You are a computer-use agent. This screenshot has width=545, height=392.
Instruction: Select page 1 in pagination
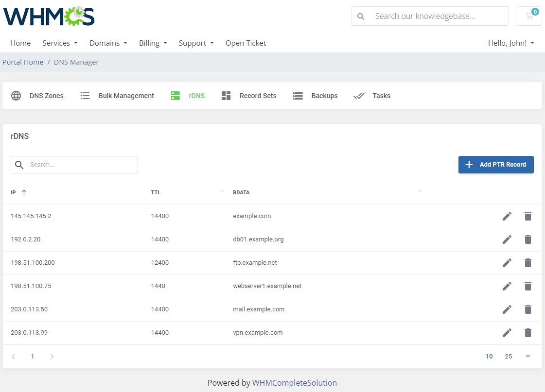pyautogui.click(x=32, y=356)
